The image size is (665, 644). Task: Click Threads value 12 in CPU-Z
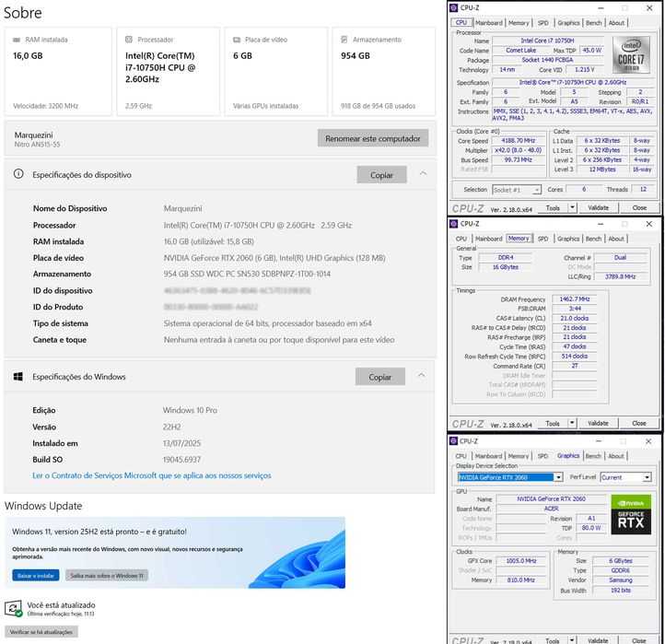click(x=644, y=189)
